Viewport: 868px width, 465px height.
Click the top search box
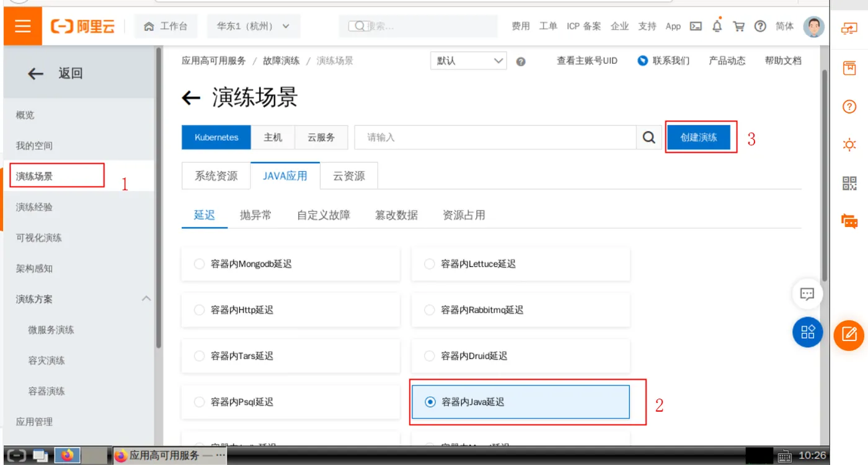click(x=418, y=26)
